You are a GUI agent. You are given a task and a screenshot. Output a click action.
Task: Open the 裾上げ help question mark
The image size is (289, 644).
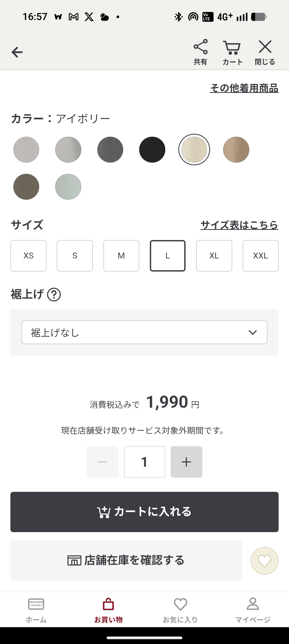click(54, 295)
